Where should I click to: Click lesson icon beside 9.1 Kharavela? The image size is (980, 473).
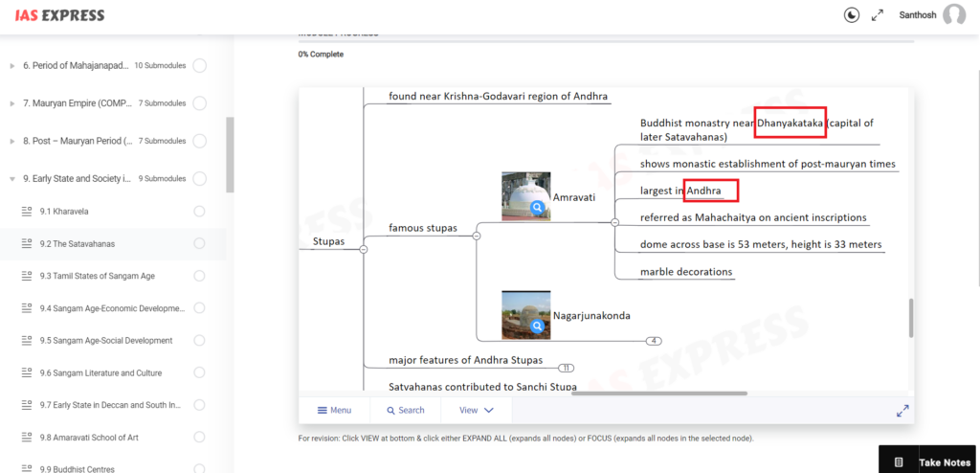[26, 212]
